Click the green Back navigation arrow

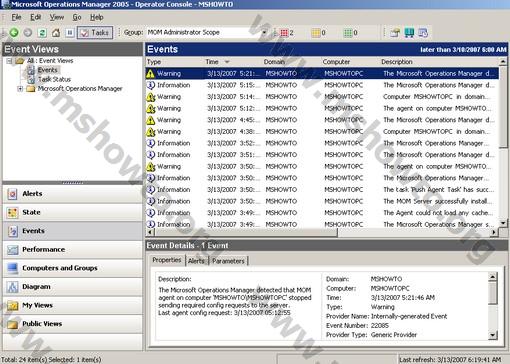(x=14, y=32)
